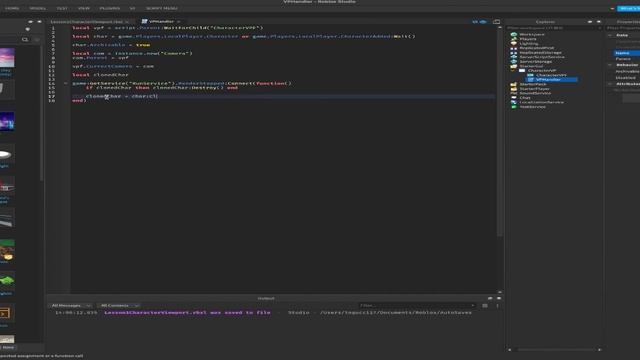Select CharacterVPF in the Explorer tree
Viewport: 640px width, 360px height.
[x=551, y=75]
